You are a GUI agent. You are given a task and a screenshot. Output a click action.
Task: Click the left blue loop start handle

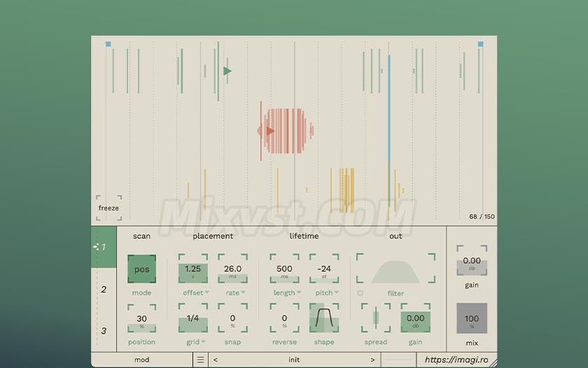108,44
